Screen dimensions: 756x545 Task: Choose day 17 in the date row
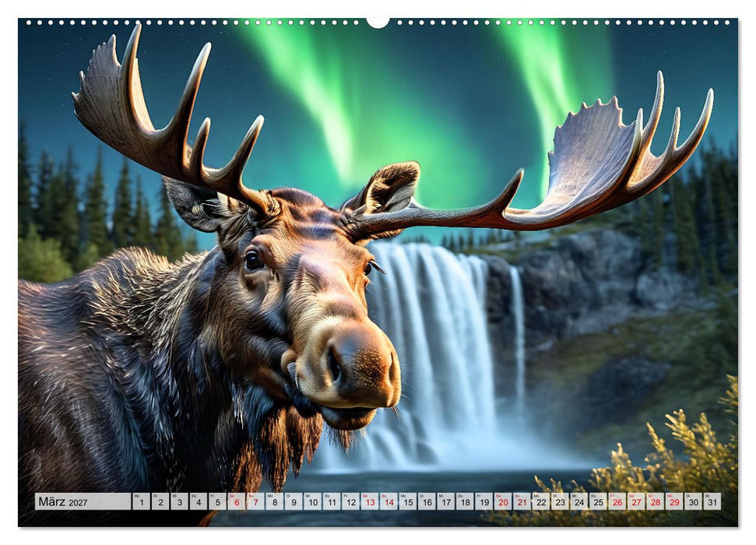446,501
